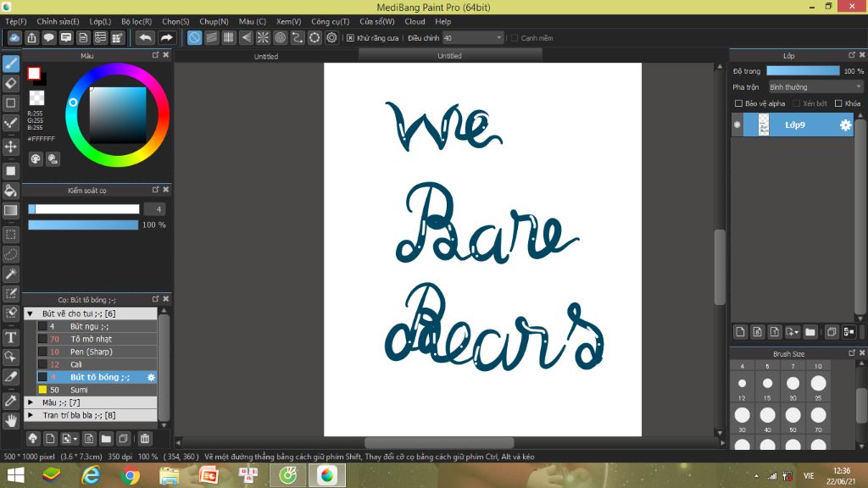This screenshot has width=868, height=488.
Task: Create a new layer in Lớp panel
Action: (x=740, y=332)
